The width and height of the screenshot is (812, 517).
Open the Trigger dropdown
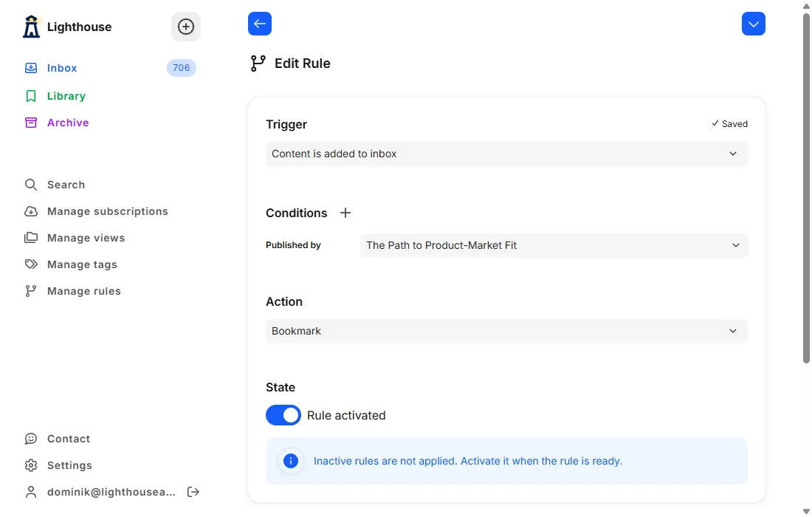tap(506, 154)
